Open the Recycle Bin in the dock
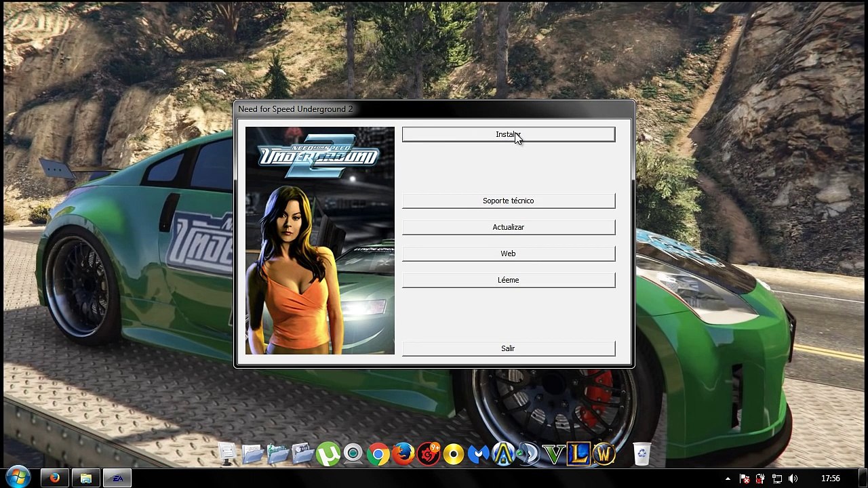 (x=642, y=453)
